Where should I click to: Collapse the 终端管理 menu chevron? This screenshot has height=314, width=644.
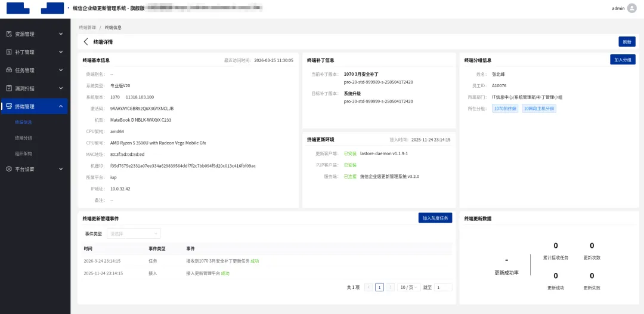[x=61, y=106]
